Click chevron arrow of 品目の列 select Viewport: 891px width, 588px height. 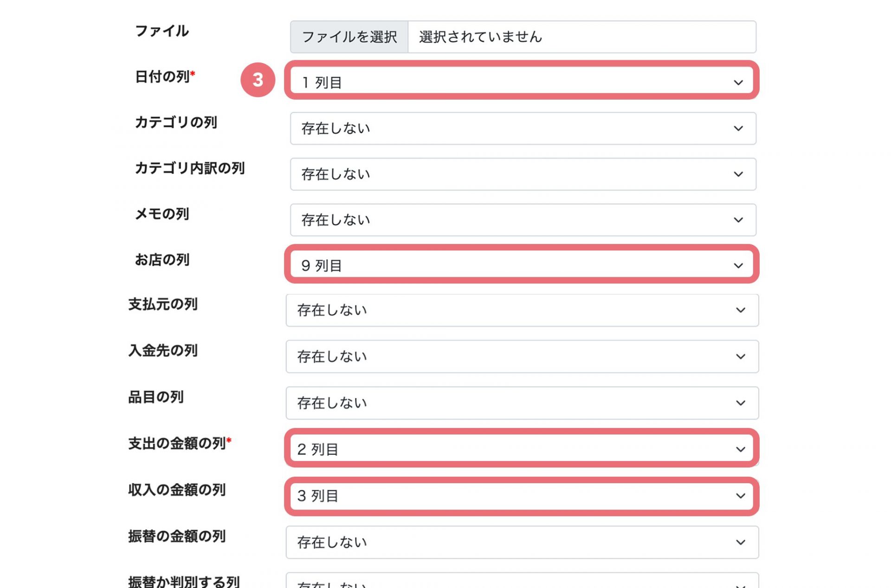(x=740, y=403)
